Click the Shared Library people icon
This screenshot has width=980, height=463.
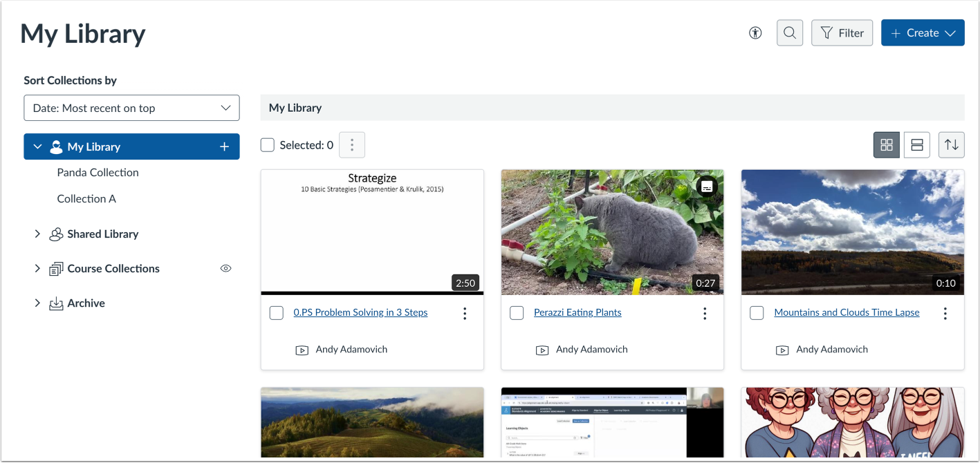[56, 234]
